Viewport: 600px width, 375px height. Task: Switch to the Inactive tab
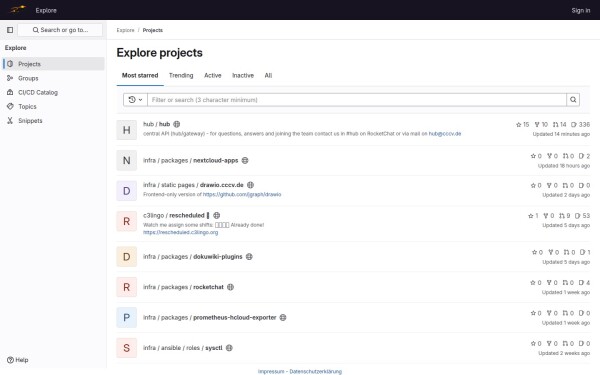pyautogui.click(x=243, y=75)
